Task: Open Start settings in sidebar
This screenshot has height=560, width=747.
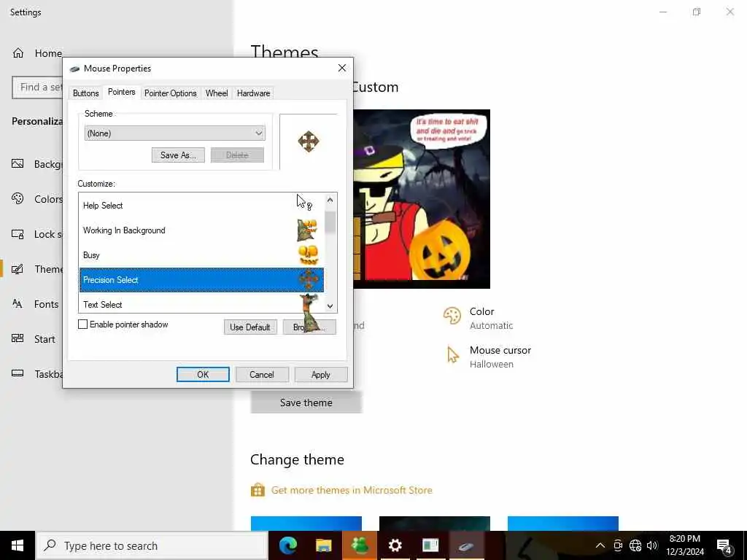Action: point(34,339)
